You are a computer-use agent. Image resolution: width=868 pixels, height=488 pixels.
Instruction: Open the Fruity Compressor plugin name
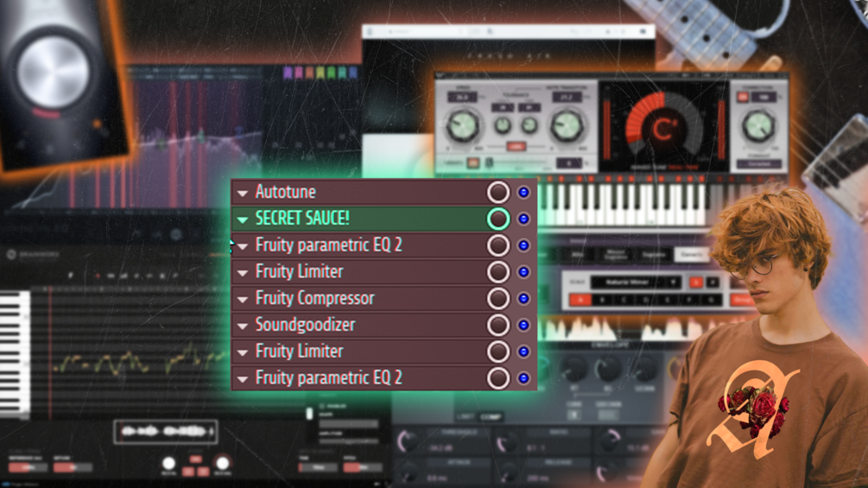(315, 298)
